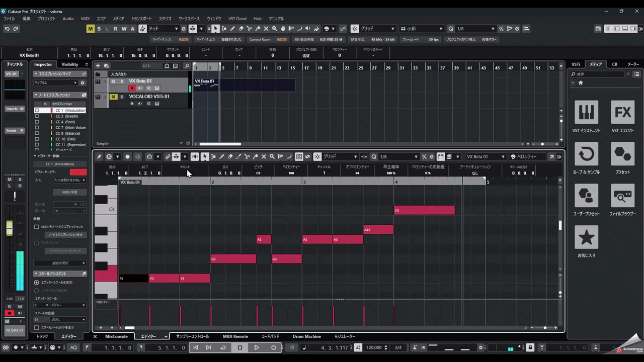Open the タッチ automation mode dropdown
Viewport: 644px width, 362px height.
163,29
